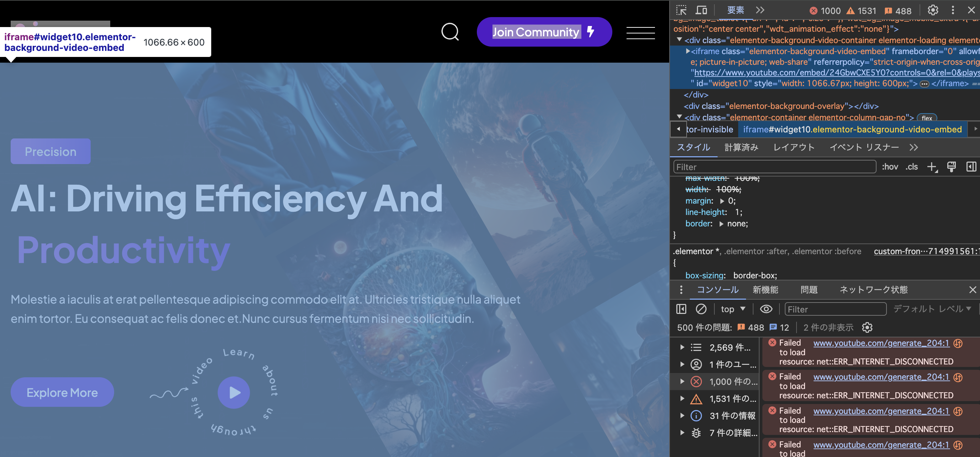This screenshot has width=980, height=457.
Task: Show more styles sidebar tabs
Action: pyautogui.click(x=914, y=147)
